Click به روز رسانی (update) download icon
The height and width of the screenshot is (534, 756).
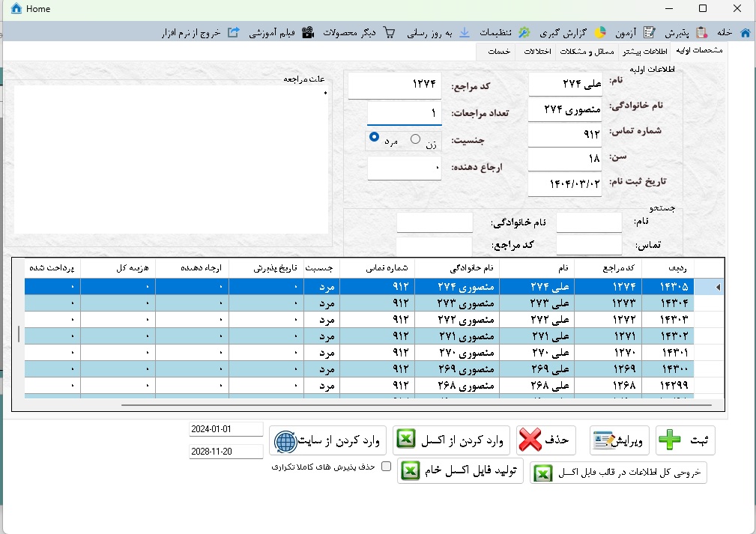464,33
